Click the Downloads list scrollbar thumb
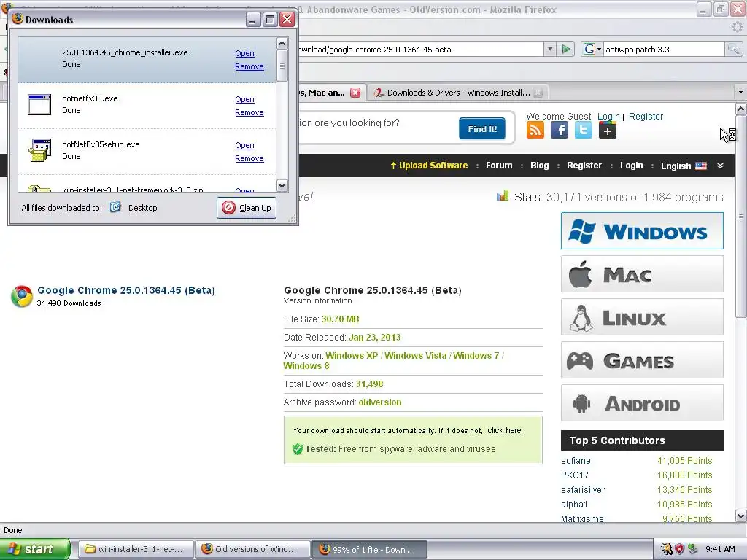Screen dimensions: 747x560 (282, 66)
